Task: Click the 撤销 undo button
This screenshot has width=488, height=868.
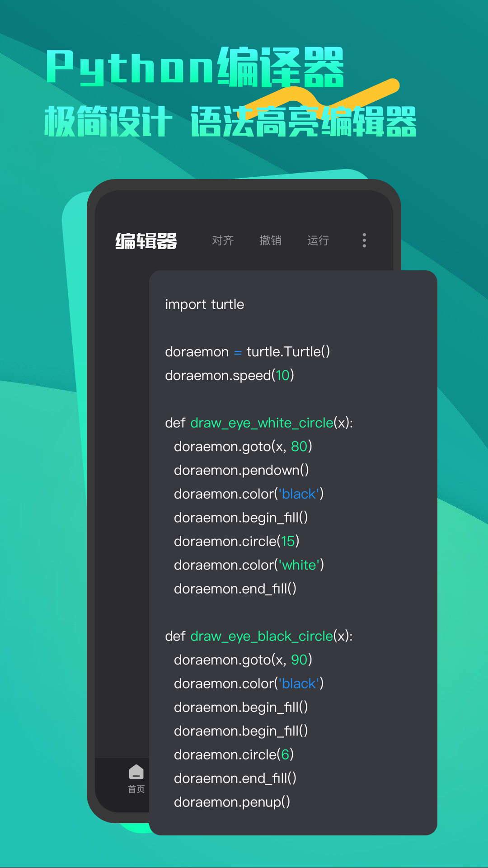Action: click(x=270, y=241)
